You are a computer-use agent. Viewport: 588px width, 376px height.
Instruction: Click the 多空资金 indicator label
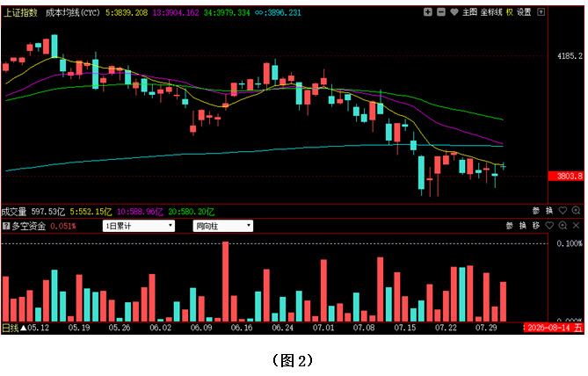pos(28,226)
